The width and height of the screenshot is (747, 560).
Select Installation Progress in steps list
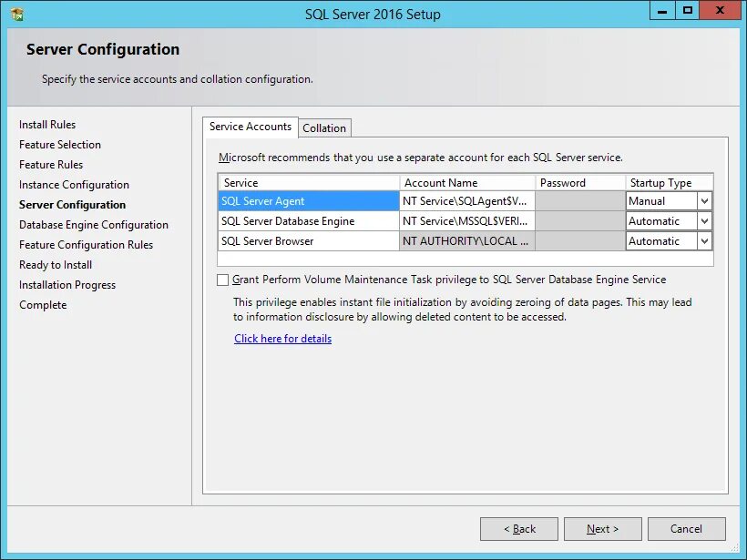point(67,285)
